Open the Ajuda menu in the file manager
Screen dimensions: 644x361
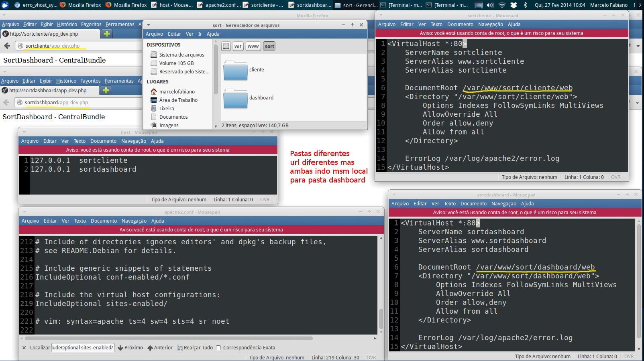click(213, 34)
